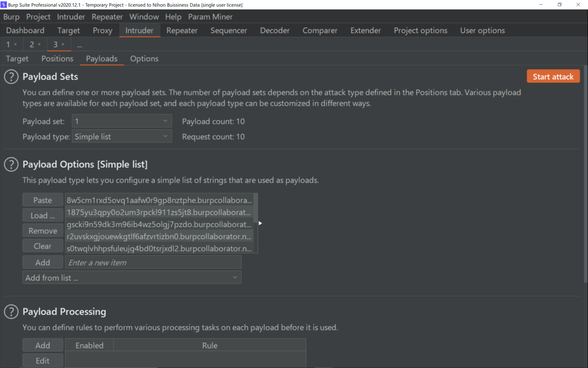
Task: Click Add button beside new item field
Action: [43, 263]
